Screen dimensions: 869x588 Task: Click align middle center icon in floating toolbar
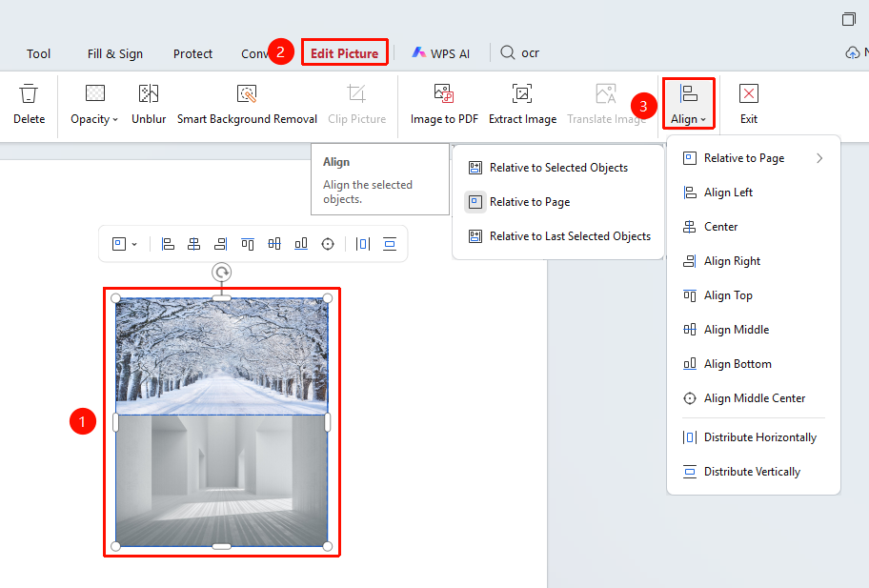click(x=328, y=244)
